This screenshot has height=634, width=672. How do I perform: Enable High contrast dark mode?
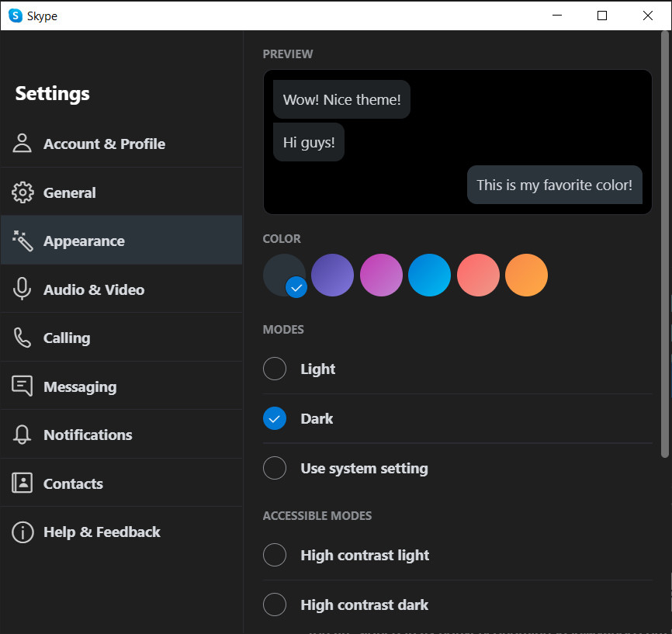coord(275,605)
